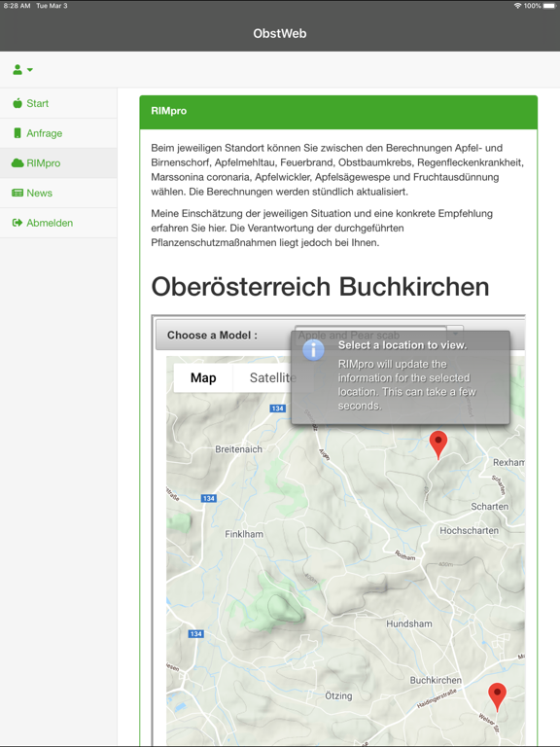Click the 'Select a location to view.' message
560x747 pixels.
402,345
